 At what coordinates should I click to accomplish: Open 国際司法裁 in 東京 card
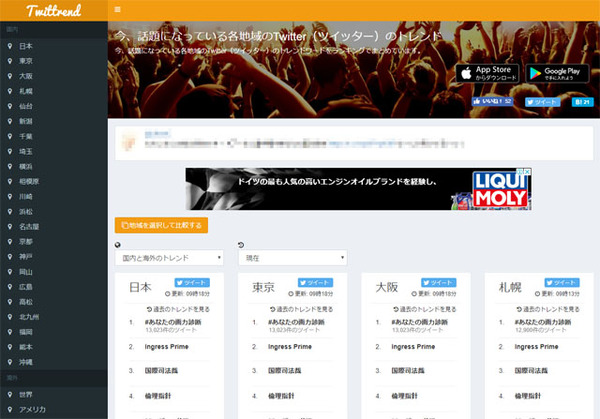tap(285, 370)
